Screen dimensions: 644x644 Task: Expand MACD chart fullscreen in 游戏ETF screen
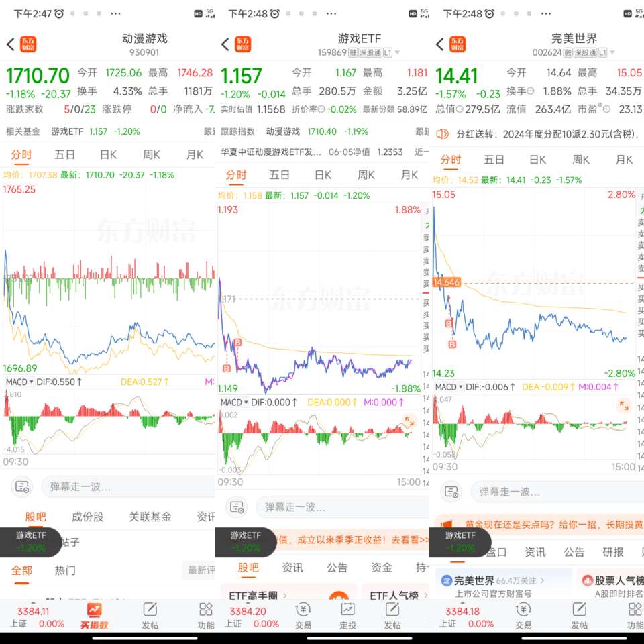[x=409, y=421]
